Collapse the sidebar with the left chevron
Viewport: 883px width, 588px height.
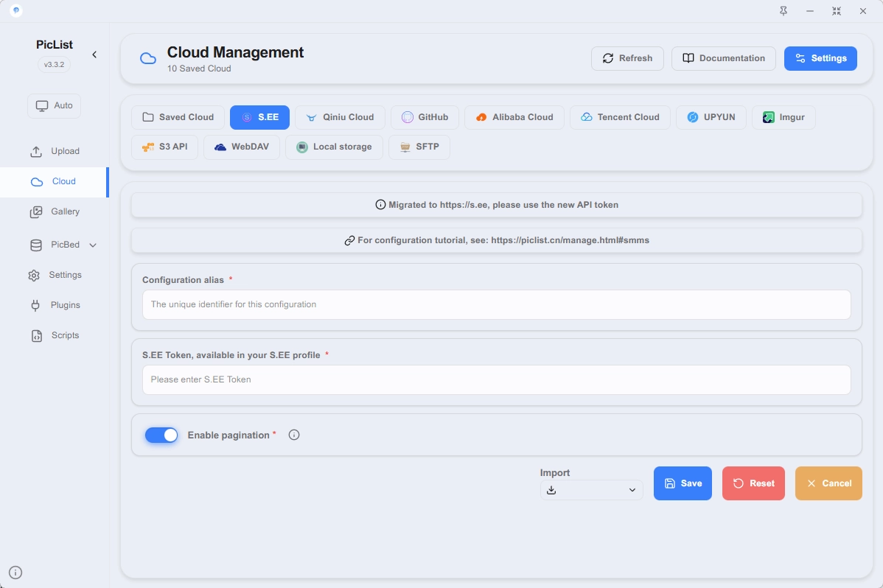94,55
